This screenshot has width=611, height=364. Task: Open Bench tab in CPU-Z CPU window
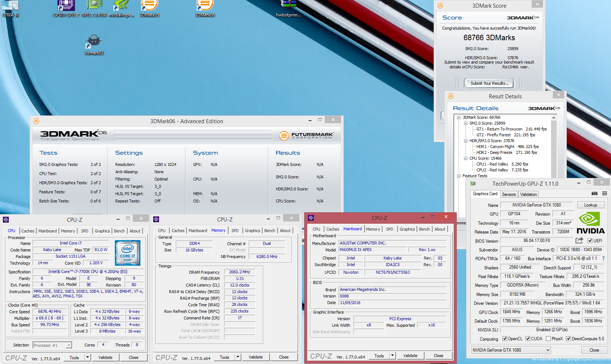119,231
